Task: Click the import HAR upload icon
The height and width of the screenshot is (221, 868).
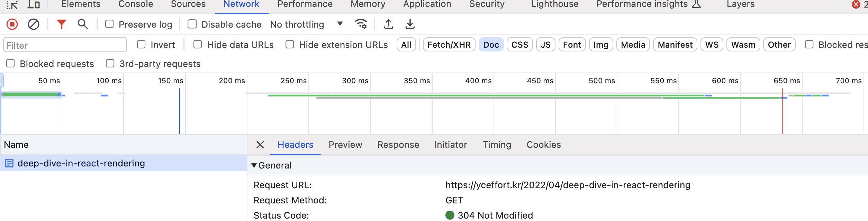Action: tap(389, 24)
